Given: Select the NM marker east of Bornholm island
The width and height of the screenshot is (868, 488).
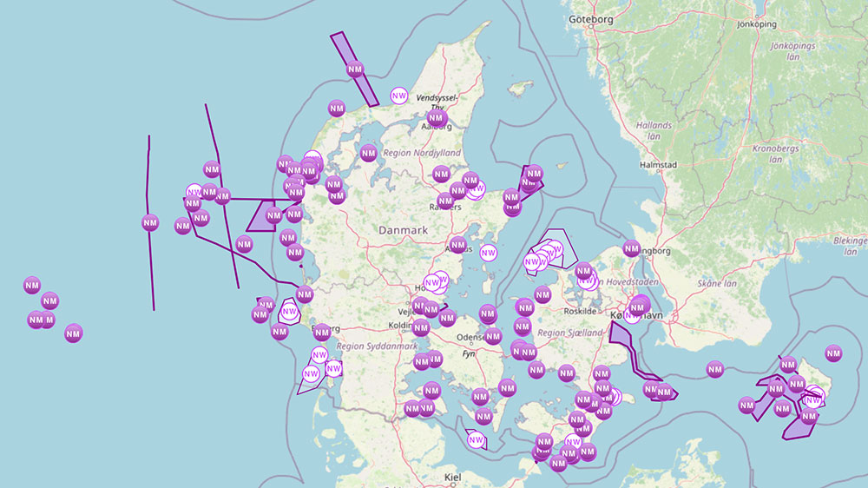Looking at the screenshot, I should click(x=833, y=353).
